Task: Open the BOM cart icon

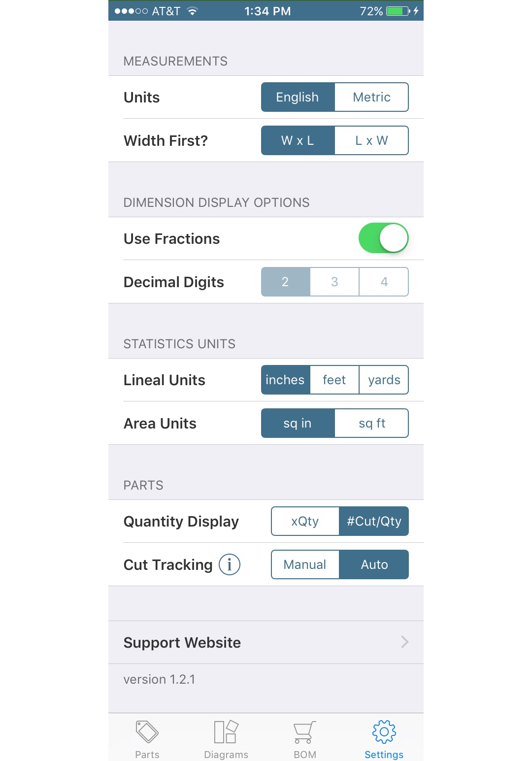Action: pos(305,732)
